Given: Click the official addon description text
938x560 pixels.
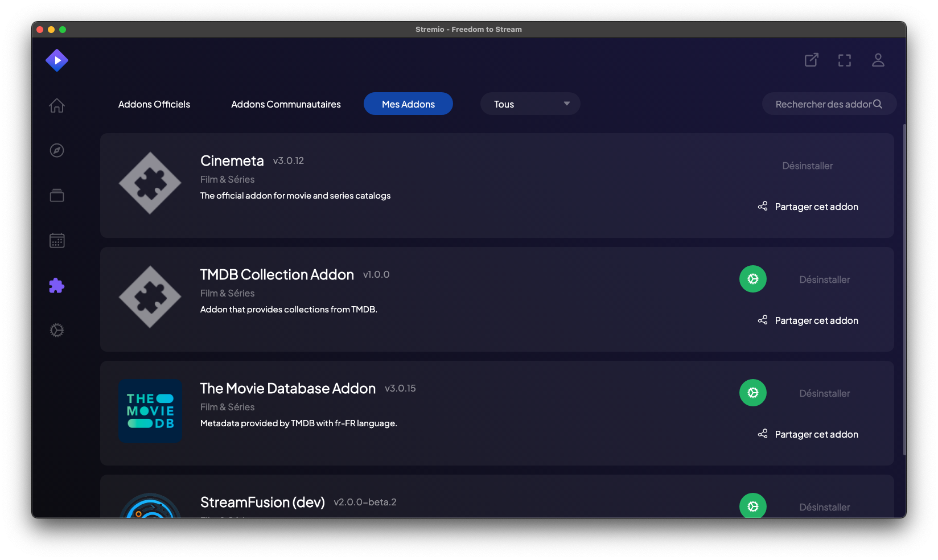Looking at the screenshot, I should pyautogui.click(x=295, y=196).
